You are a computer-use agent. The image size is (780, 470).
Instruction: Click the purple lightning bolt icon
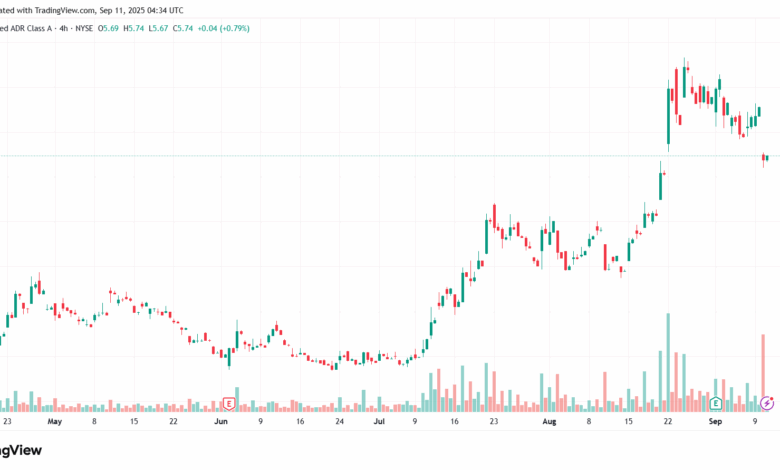tap(766, 403)
